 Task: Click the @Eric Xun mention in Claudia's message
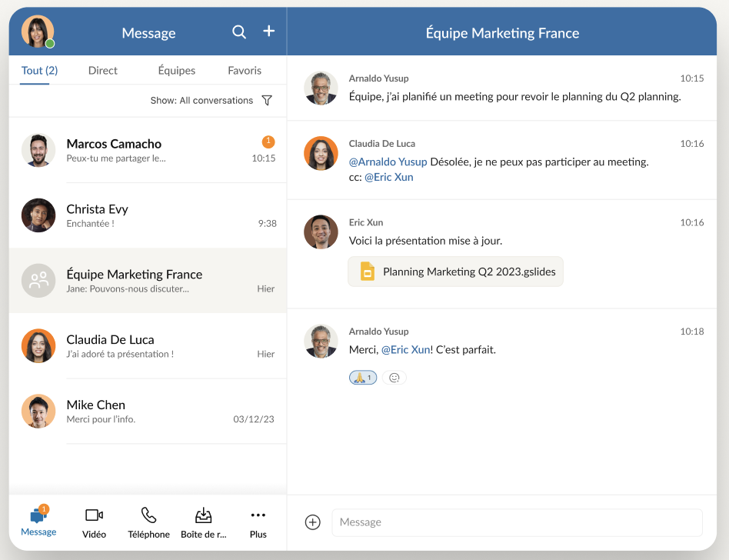tap(388, 177)
